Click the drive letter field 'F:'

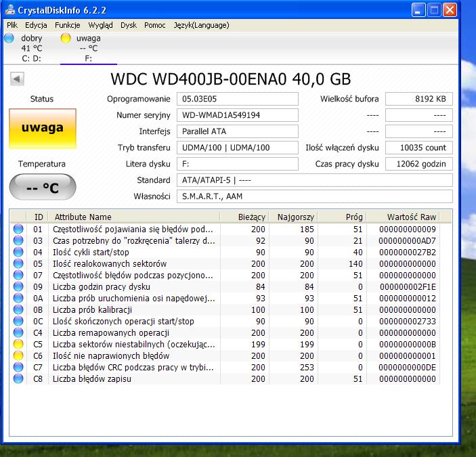(238, 164)
